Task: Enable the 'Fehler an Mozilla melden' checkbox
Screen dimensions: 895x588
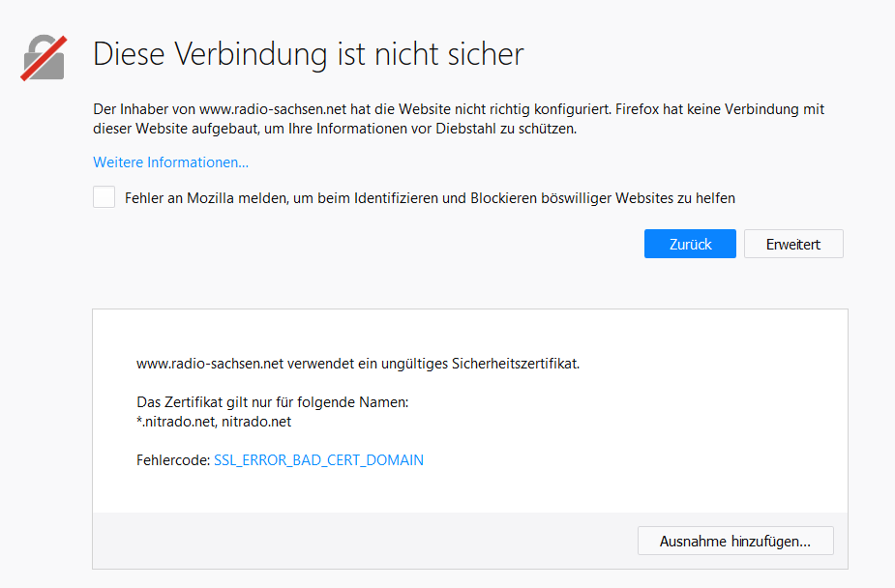Action: point(104,197)
